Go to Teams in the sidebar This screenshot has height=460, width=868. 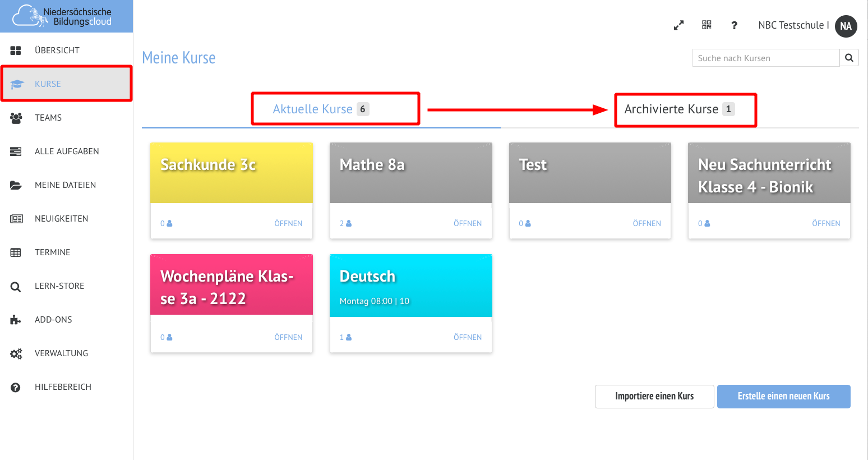pyautogui.click(x=48, y=118)
